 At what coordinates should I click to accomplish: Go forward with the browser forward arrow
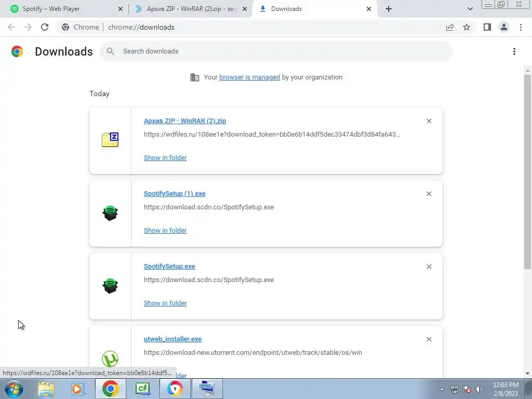(28, 27)
